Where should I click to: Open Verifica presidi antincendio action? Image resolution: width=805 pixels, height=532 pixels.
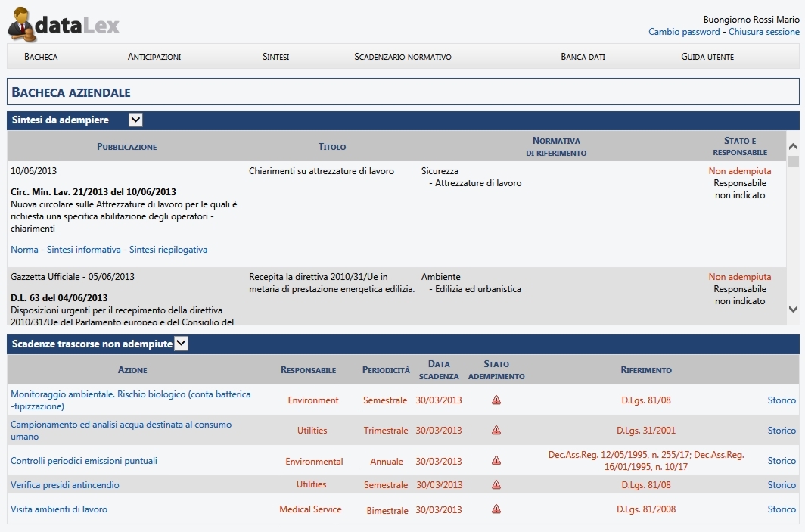point(65,485)
